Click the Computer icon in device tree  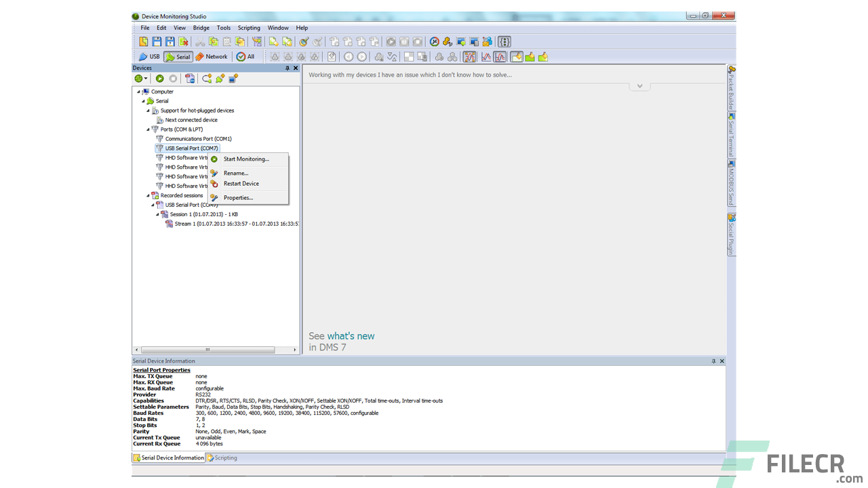tap(146, 91)
